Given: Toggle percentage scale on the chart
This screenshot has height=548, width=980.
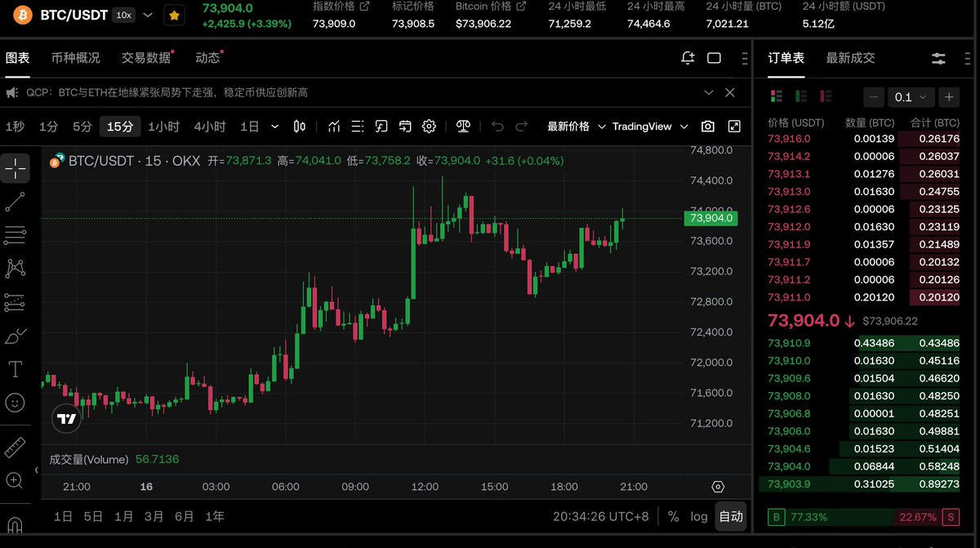Looking at the screenshot, I should coord(673,516).
